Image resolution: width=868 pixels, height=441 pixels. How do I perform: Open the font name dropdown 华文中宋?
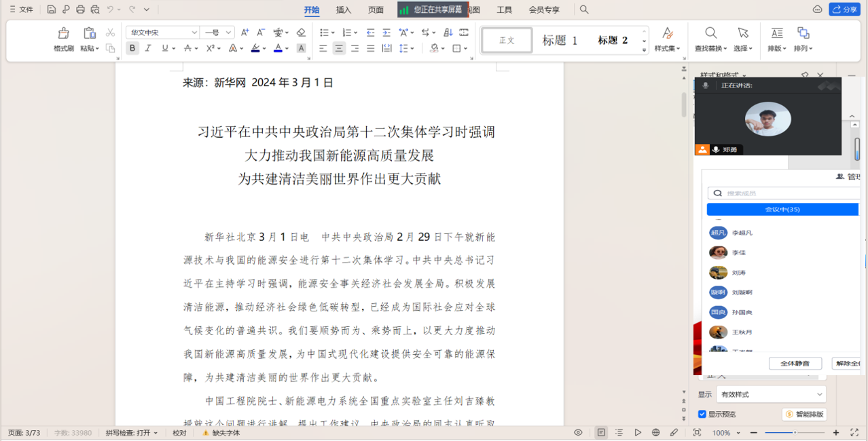coord(162,33)
